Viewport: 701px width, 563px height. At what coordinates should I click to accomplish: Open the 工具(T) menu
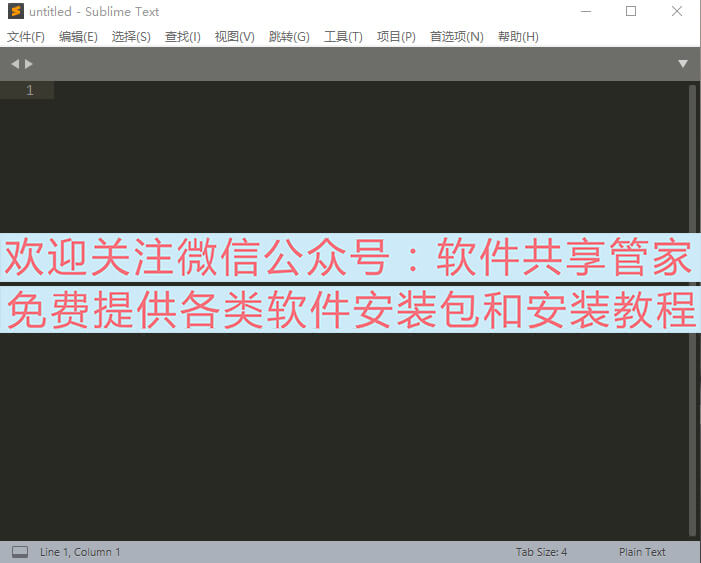[x=343, y=37]
